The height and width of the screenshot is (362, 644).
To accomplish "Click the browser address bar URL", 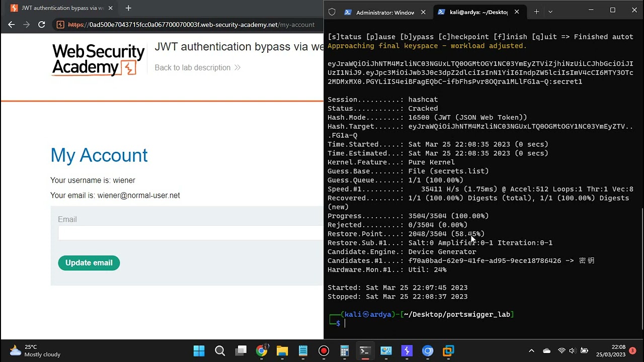I will pyautogui.click(x=191, y=25).
